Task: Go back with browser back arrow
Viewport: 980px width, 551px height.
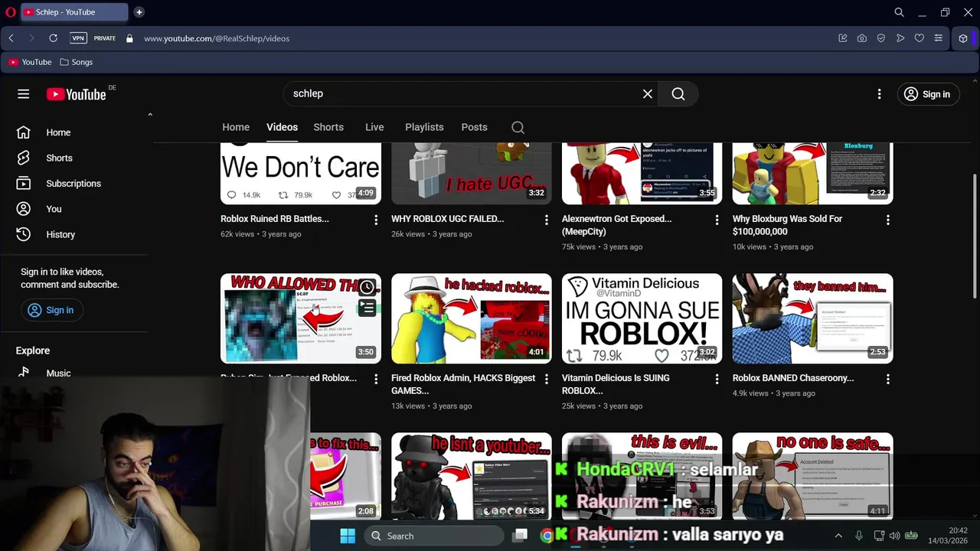Action: [11, 38]
